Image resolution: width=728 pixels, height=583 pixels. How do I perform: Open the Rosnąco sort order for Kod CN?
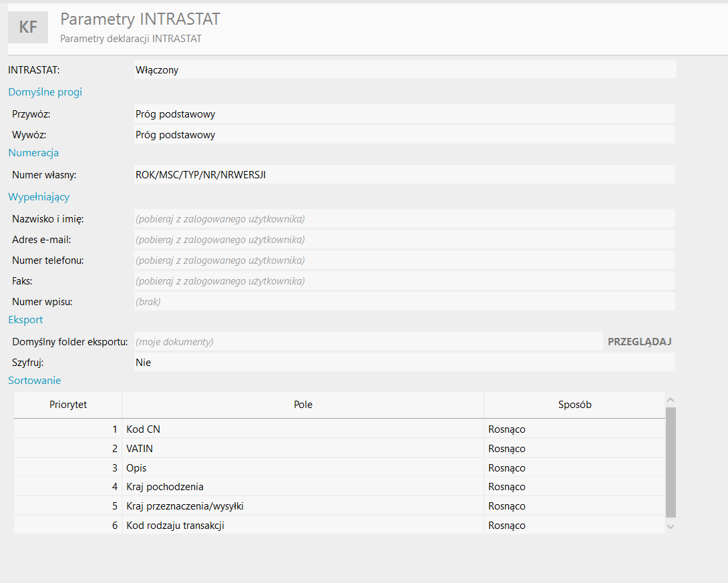pos(575,429)
